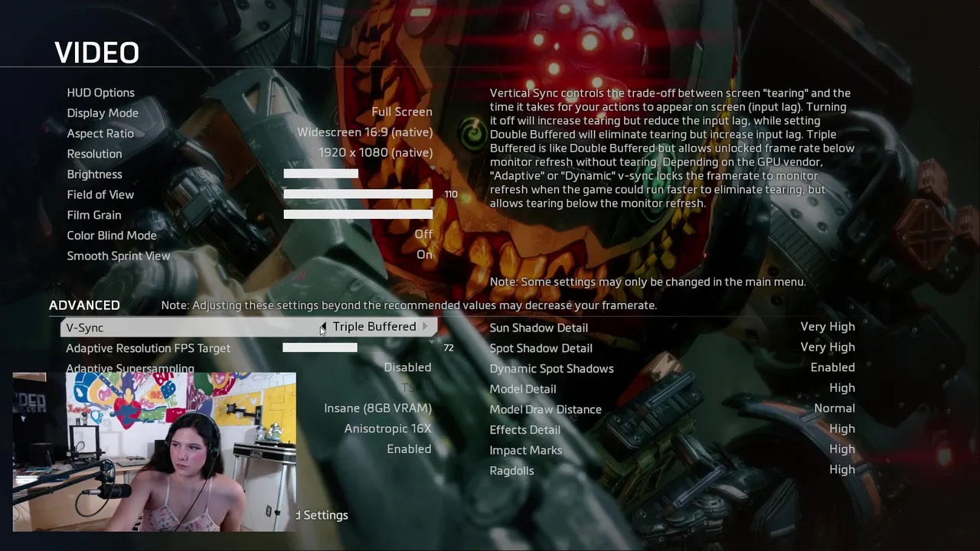Adjust Adaptive Resolution FPS Target slider

[358, 347]
